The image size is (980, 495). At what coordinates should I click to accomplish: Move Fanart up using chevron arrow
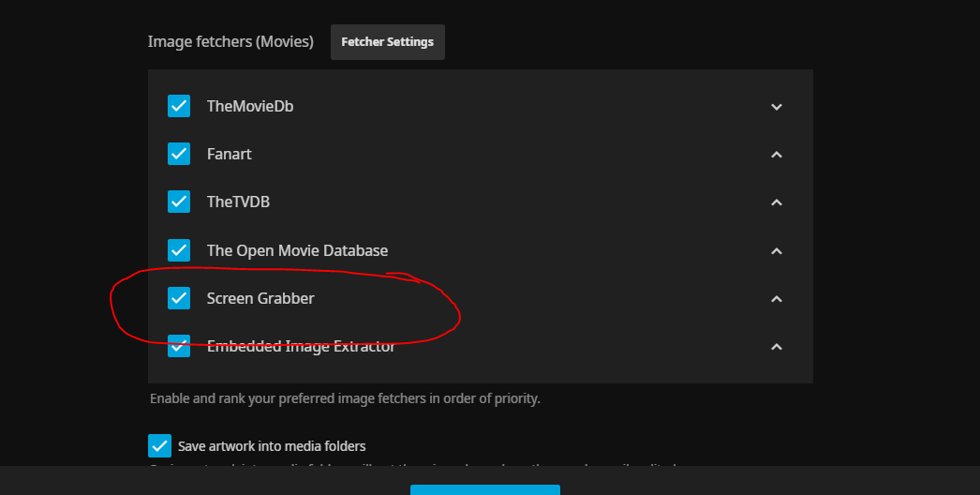[776, 155]
